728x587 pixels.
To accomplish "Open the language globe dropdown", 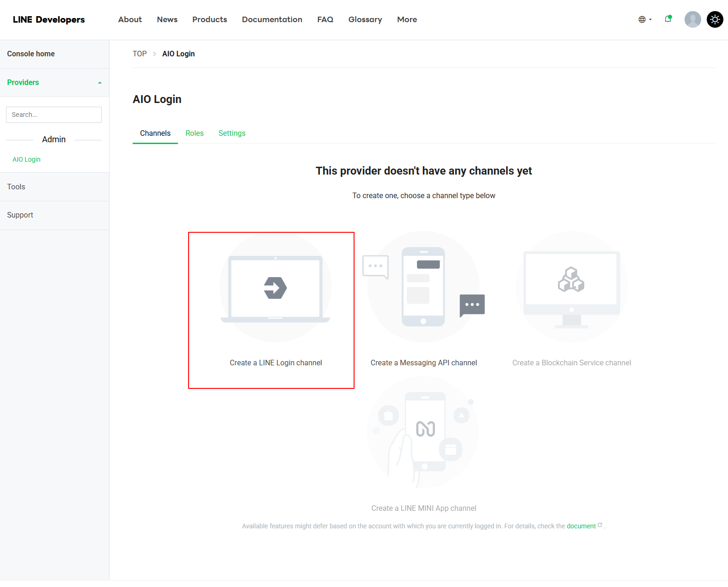I will click(x=645, y=19).
